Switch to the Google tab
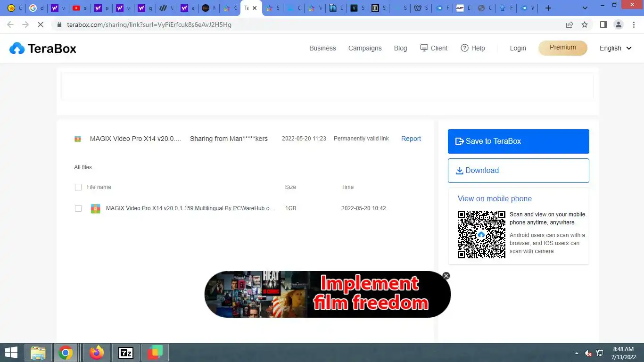 point(37,8)
